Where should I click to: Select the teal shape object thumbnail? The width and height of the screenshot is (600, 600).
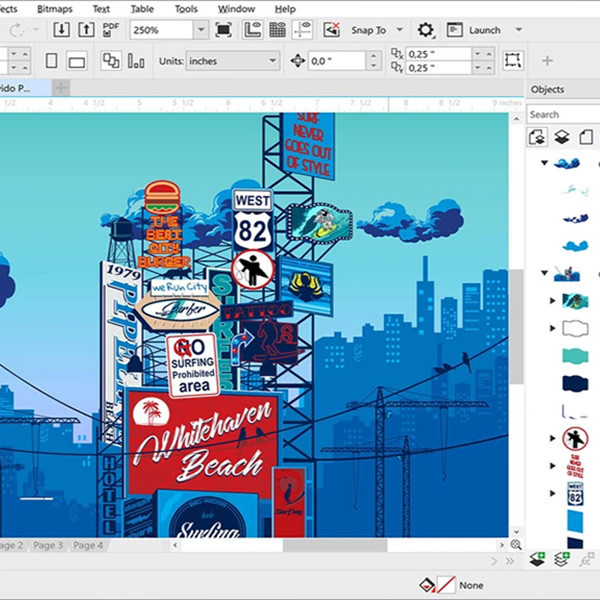(575, 356)
